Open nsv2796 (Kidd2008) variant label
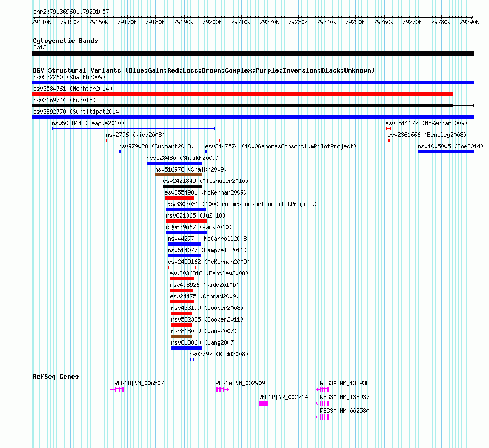This screenshot has width=489, height=448. pyautogui.click(x=135, y=135)
